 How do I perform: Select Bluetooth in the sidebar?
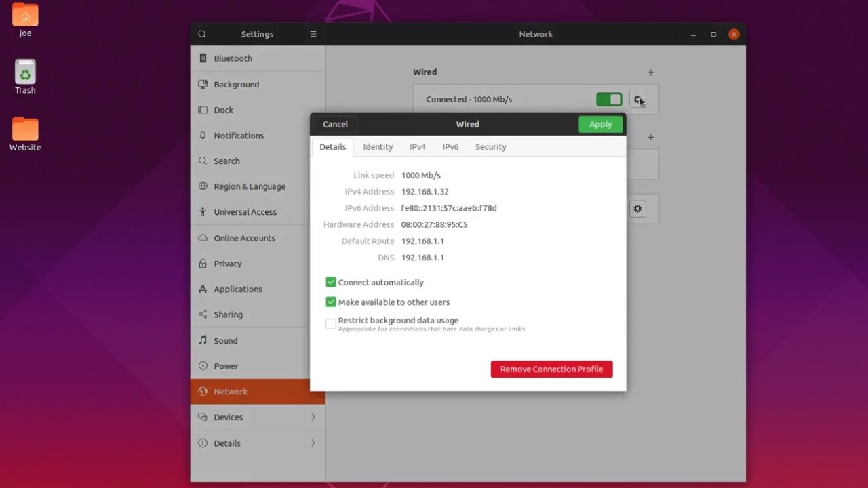(x=258, y=58)
